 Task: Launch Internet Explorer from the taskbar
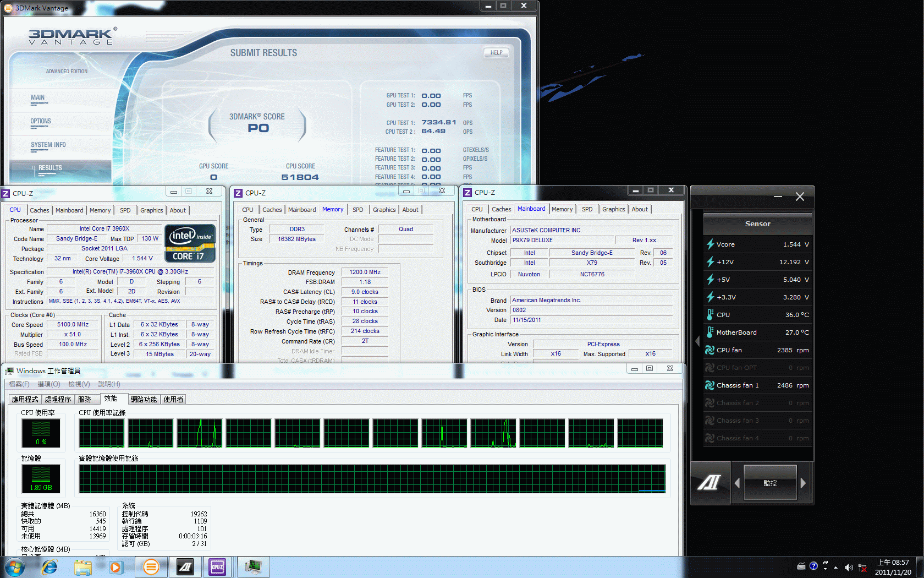tap(50, 567)
